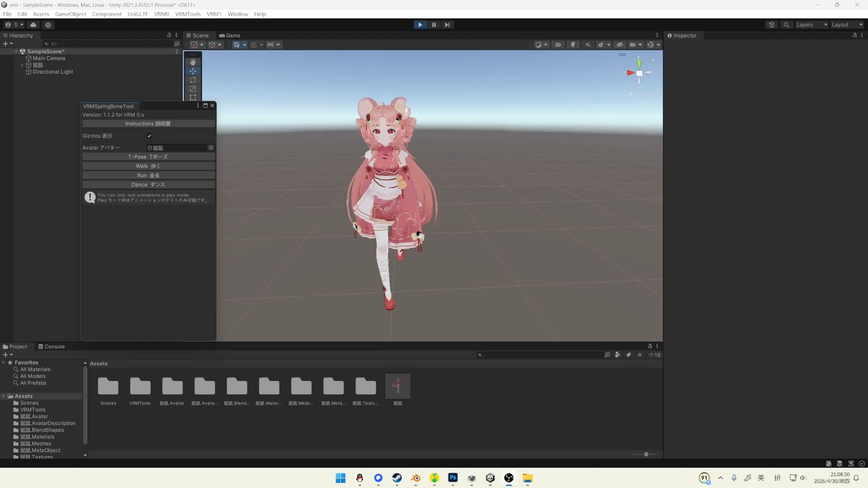The height and width of the screenshot is (488, 868).
Task: Open Undo History button
Action: [x=772, y=25]
